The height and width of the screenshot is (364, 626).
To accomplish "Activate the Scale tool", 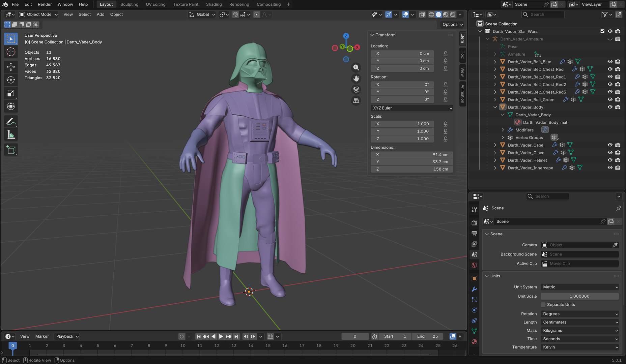I will 11,93.
